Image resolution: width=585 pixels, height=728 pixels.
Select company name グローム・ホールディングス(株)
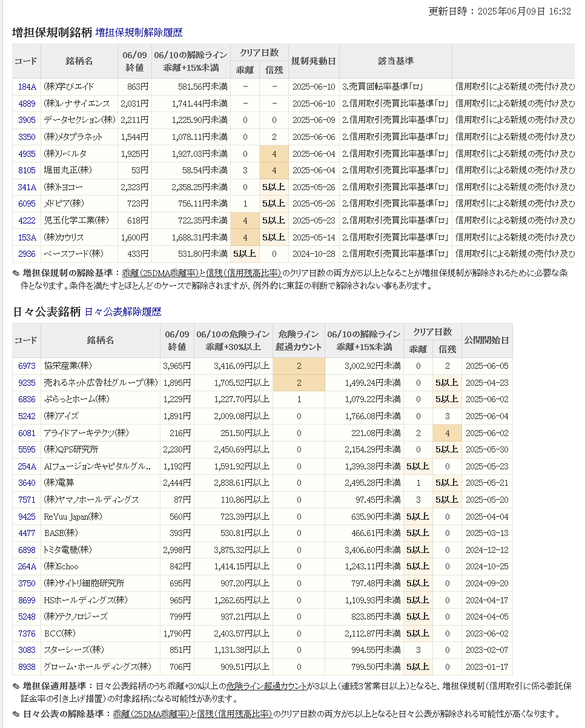click(x=97, y=667)
